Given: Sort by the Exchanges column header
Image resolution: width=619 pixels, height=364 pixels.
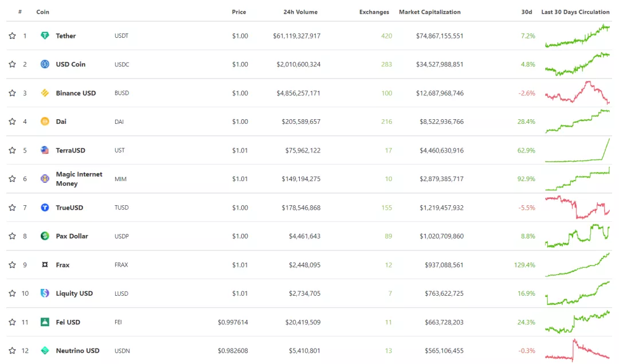Looking at the screenshot, I should pyautogui.click(x=374, y=12).
